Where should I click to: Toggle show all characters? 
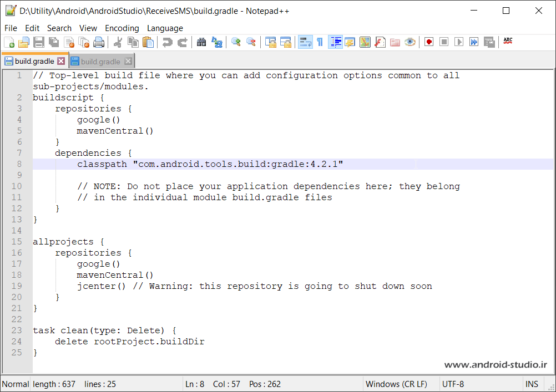(320, 42)
